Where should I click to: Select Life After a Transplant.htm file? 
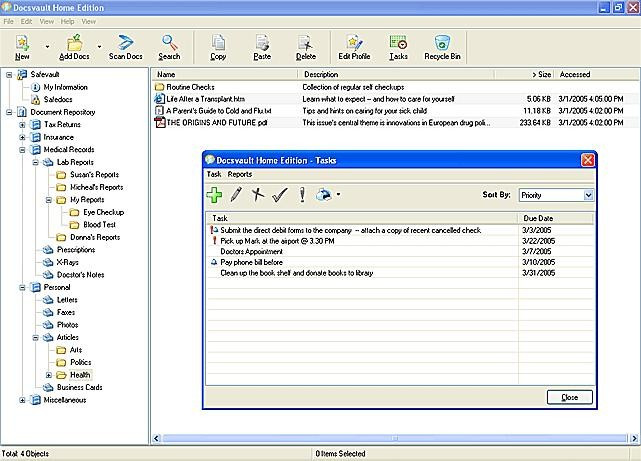[205, 99]
